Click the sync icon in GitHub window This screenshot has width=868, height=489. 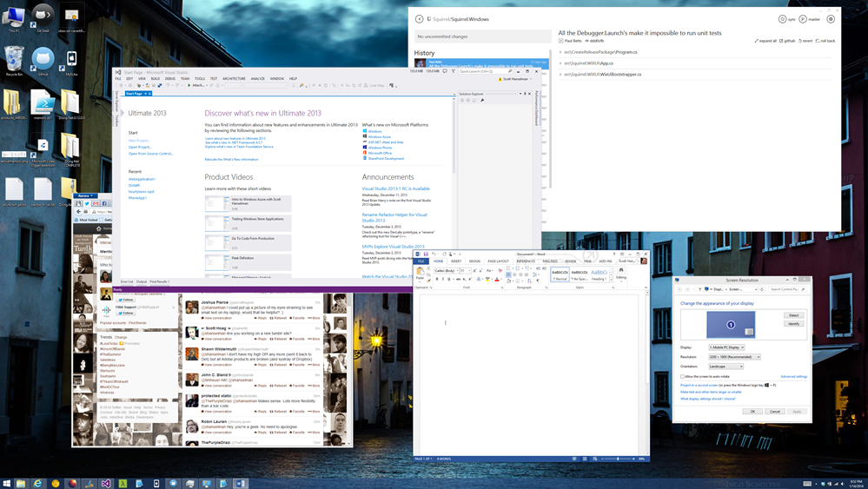tap(782, 19)
